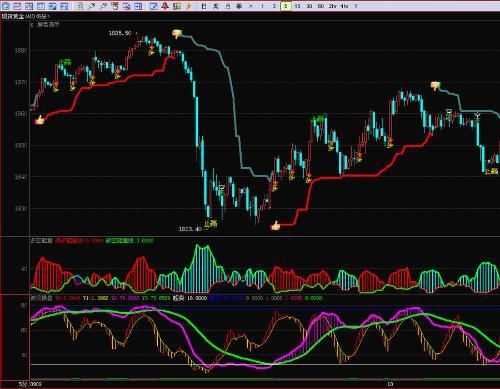Click the green refresh icon in toolbar

79,6
